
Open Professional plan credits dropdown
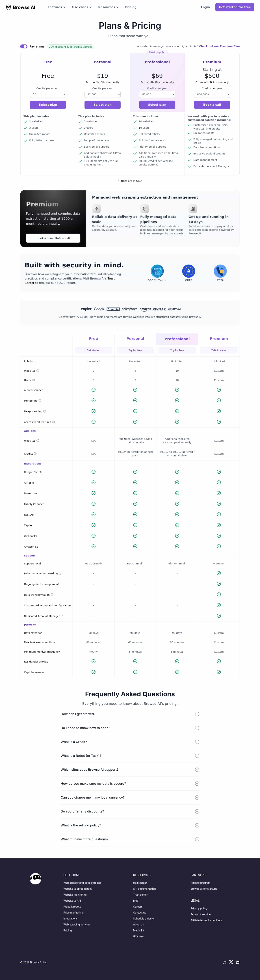coord(157,94)
